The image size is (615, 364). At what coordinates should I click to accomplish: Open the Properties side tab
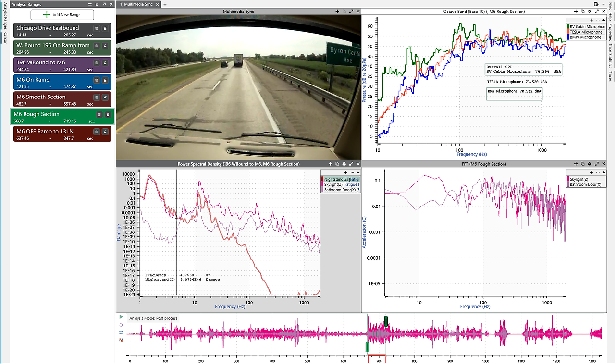point(610,33)
